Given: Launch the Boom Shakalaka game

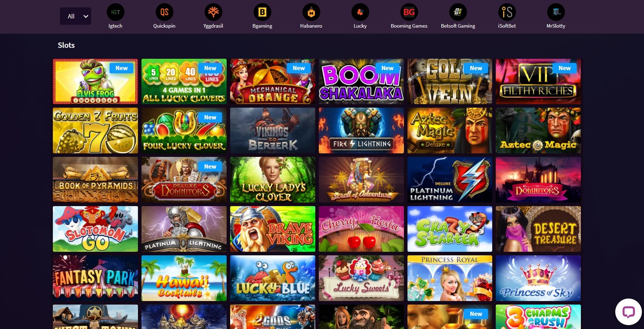Looking at the screenshot, I should point(361,81).
